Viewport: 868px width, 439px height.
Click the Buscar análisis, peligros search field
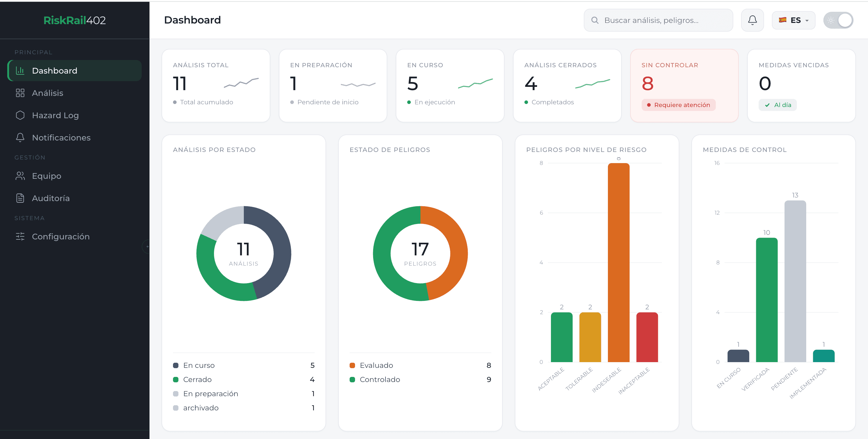pos(658,20)
